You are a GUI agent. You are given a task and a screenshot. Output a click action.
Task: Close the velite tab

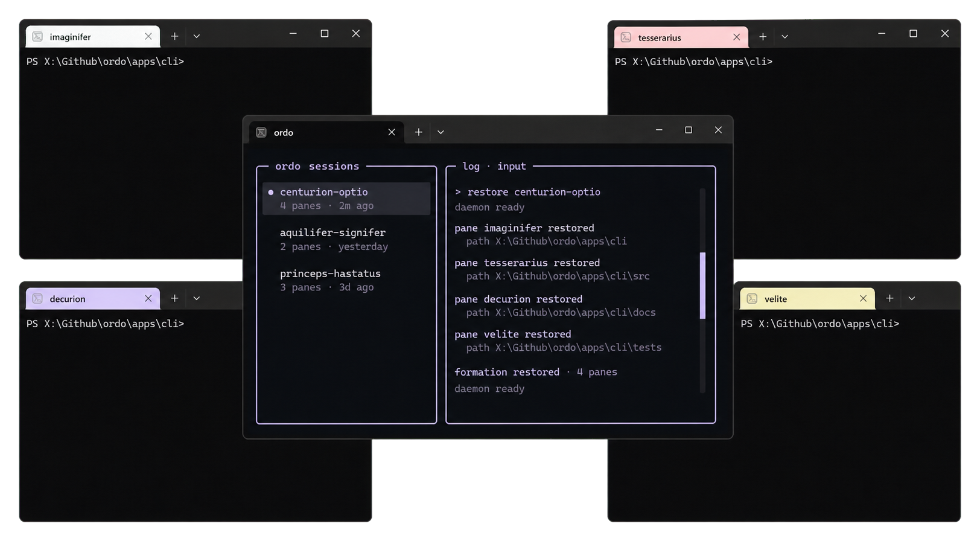[x=864, y=298]
